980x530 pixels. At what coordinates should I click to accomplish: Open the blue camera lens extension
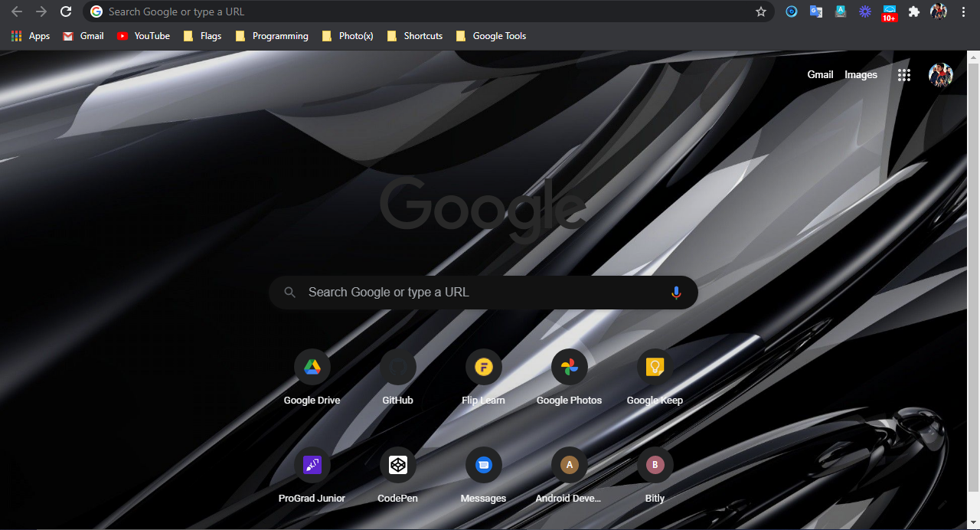click(792, 11)
